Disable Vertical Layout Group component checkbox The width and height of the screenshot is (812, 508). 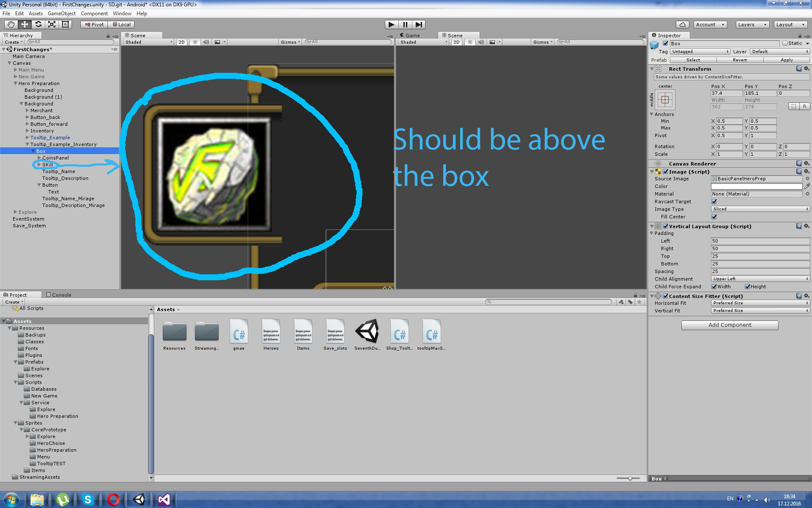tap(666, 226)
